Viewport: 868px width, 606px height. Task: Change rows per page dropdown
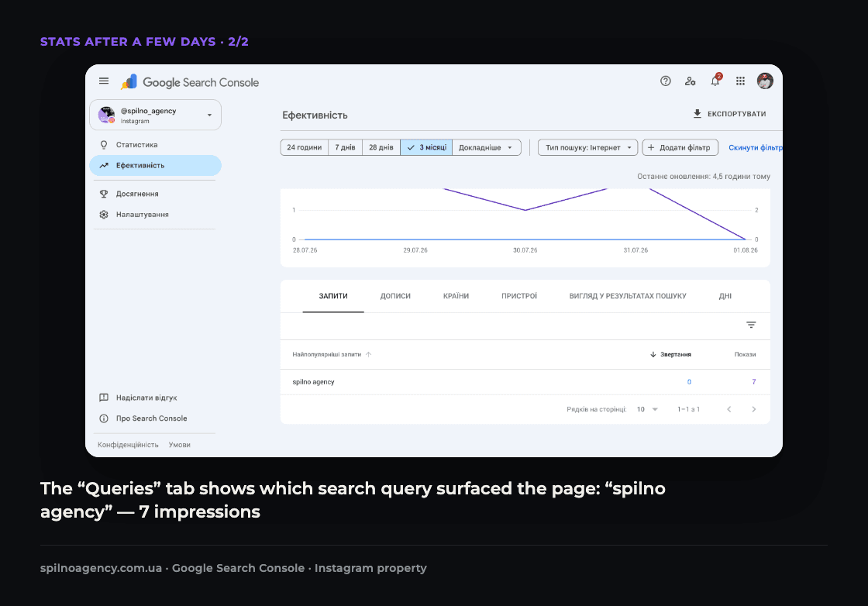(647, 409)
